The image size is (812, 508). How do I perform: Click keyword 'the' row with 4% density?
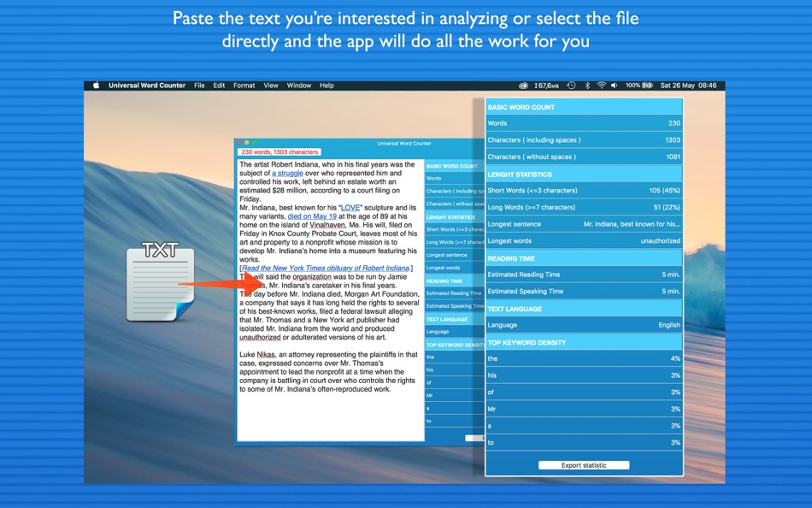click(x=584, y=358)
